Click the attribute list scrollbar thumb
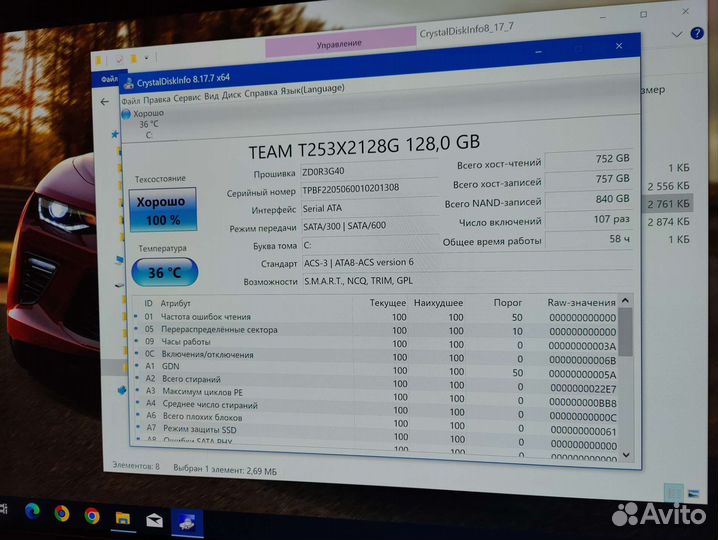The width and height of the screenshot is (718, 540). coord(626,332)
